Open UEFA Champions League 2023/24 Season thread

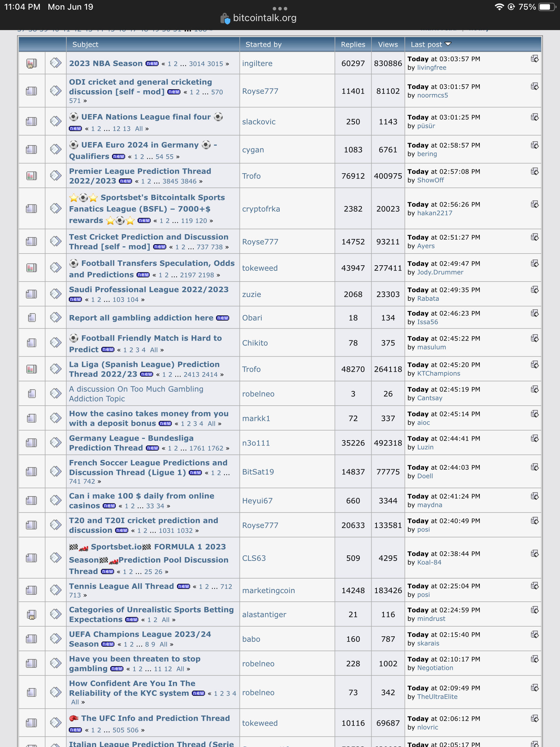[140, 639]
